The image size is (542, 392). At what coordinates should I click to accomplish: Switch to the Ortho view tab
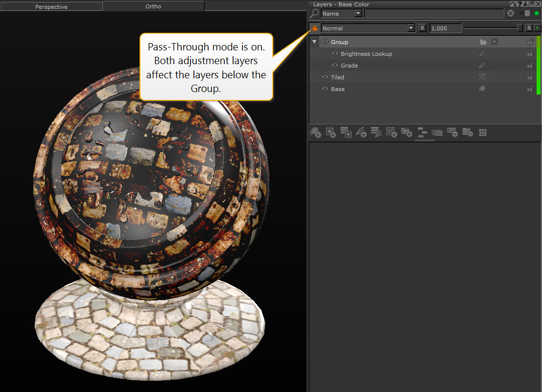pos(153,6)
